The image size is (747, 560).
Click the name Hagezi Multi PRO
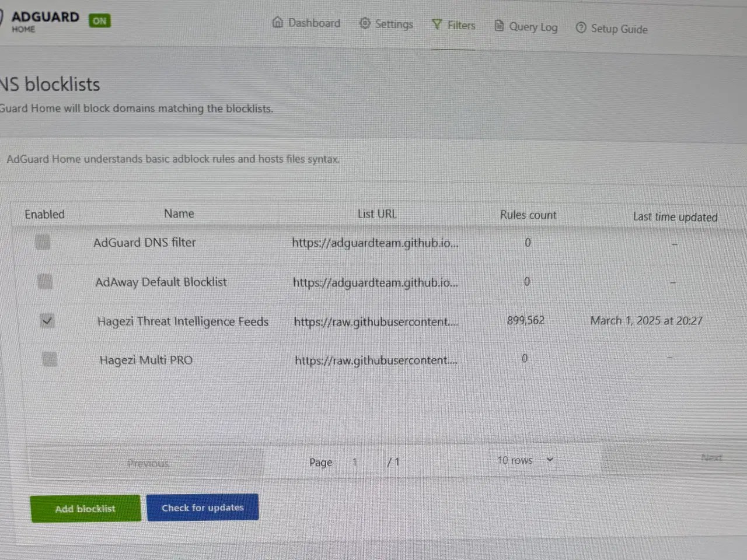pyautogui.click(x=146, y=360)
